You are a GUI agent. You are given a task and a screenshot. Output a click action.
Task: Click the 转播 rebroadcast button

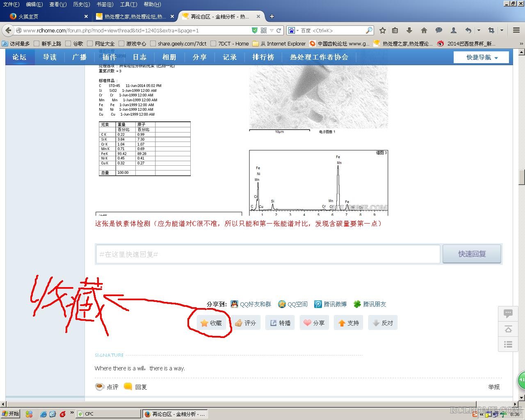coord(280,323)
